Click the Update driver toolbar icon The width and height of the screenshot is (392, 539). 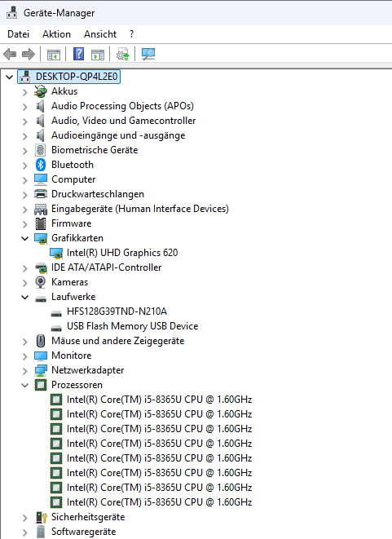123,55
